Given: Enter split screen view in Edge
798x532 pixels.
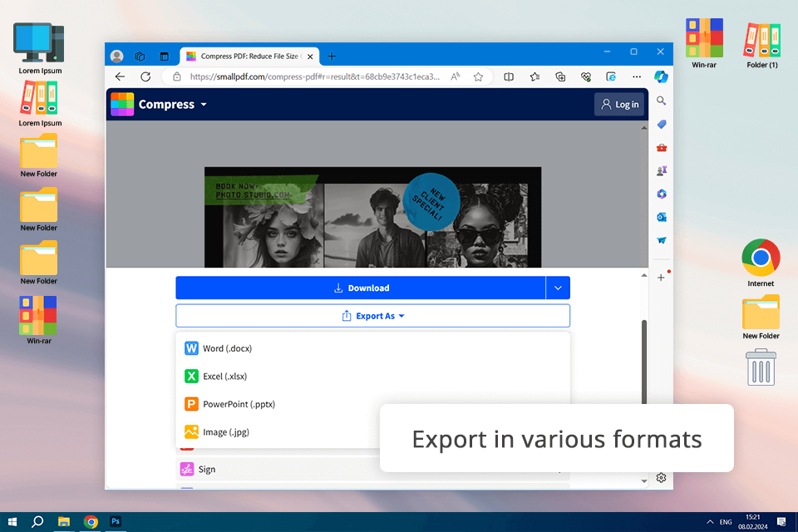Looking at the screenshot, I should [509, 76].
